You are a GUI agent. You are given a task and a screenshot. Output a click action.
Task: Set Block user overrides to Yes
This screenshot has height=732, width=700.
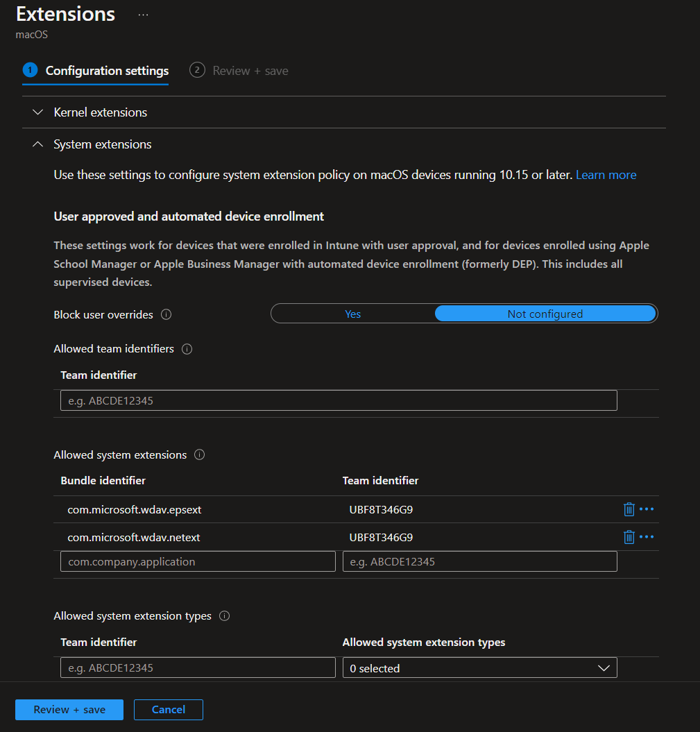pos(352,314)
